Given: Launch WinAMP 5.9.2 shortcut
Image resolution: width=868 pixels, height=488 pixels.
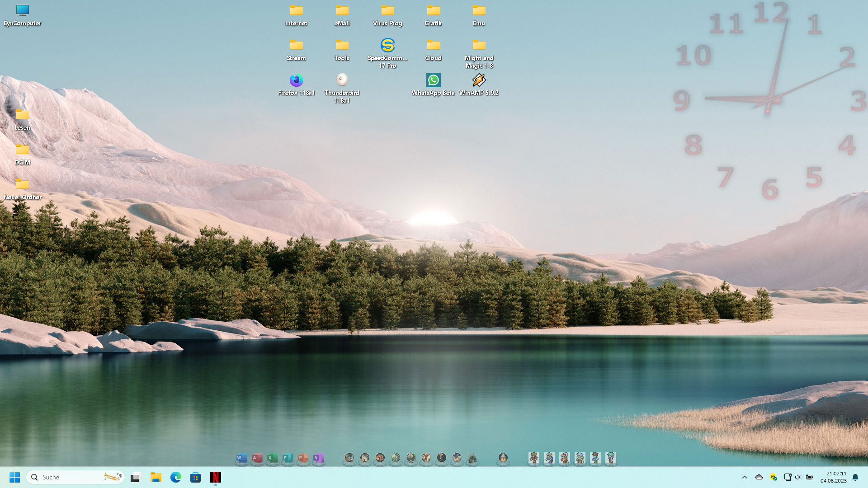Looking at the screenshot, I should point(479,80).
